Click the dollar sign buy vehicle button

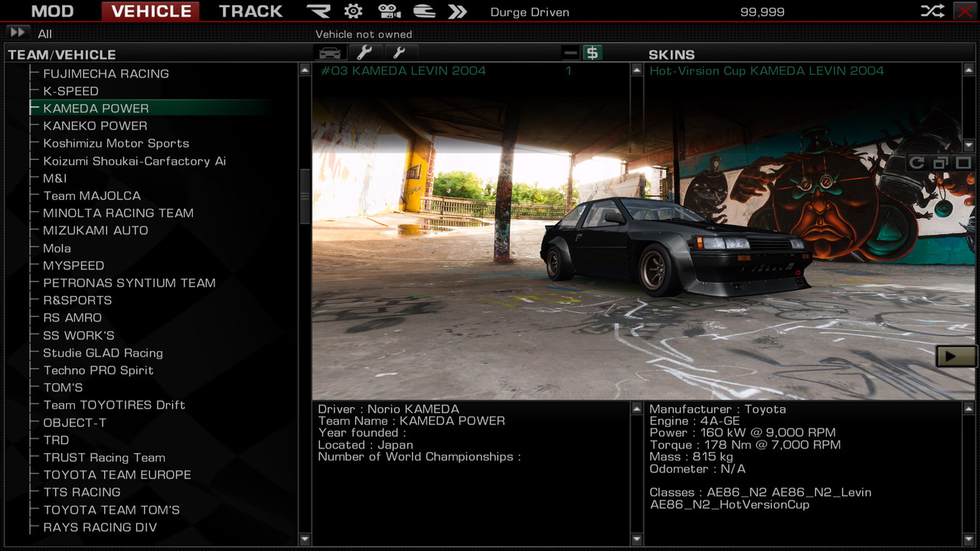pos(592,53)
